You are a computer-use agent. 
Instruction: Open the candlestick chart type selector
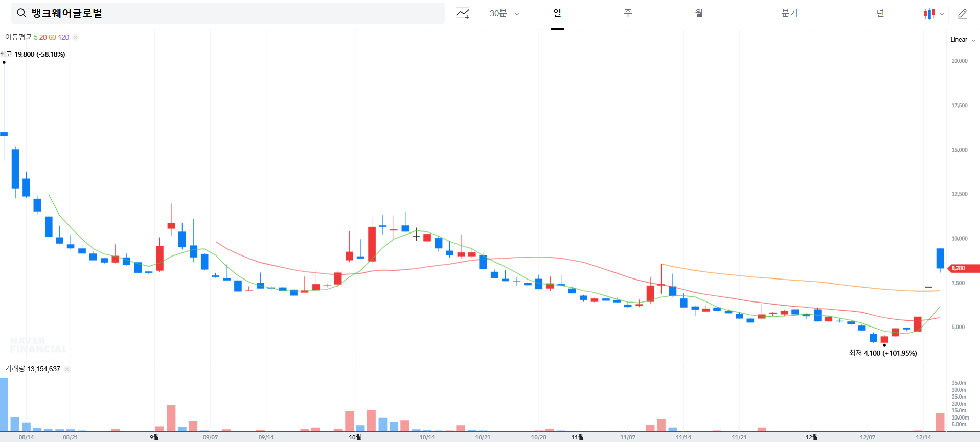[x=933, y=14]
